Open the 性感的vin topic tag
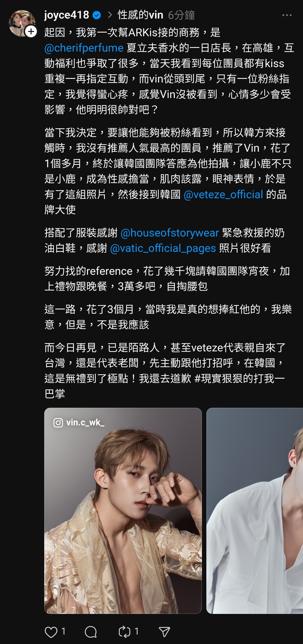This screenshot has height=644, width=303. (x=140, y=15)
